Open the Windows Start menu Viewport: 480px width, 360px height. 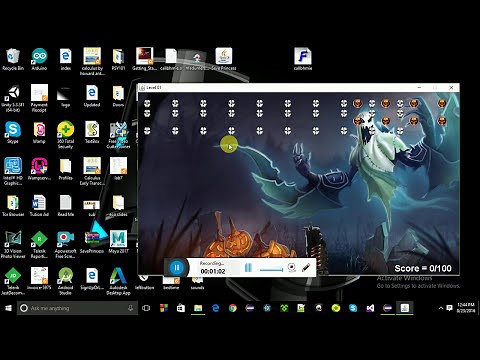click(8, 308)
